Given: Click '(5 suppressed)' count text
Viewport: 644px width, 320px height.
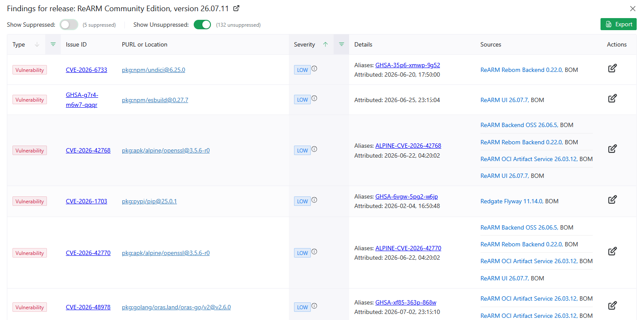Looking at the screenshot, I should [99, 25].
